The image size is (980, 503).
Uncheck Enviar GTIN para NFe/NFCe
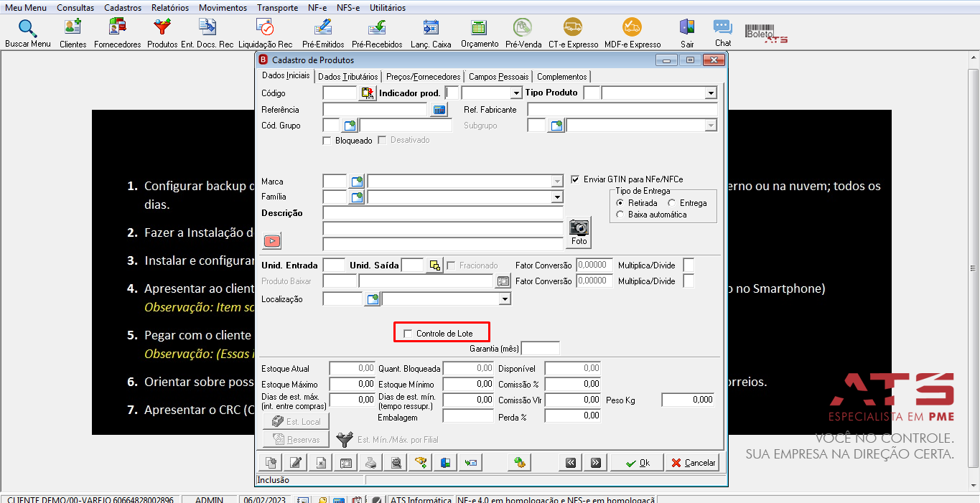[x=575, y=179]
